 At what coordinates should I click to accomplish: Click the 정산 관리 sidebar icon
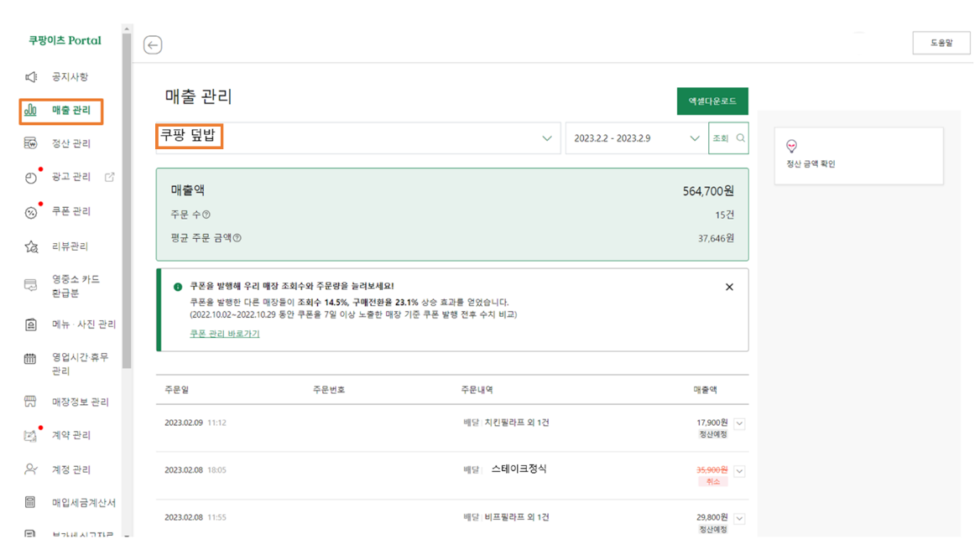[x=30, y=143]
